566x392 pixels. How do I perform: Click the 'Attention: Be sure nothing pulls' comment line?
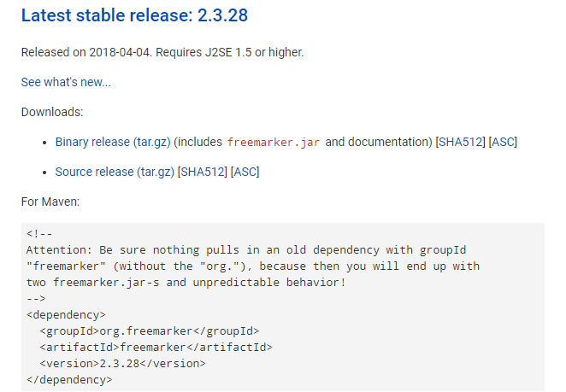pos(246,250)
